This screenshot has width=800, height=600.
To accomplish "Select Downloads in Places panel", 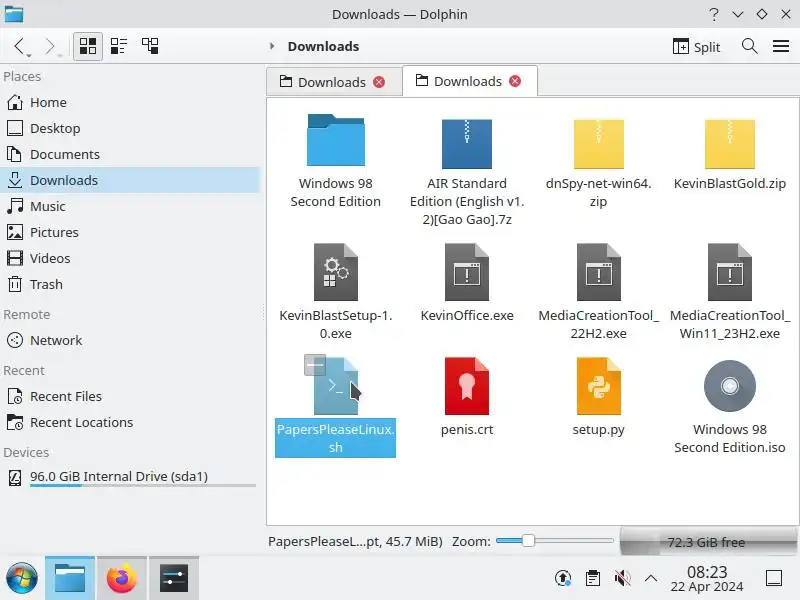I will pyautogui.click(x=130, y=181).
